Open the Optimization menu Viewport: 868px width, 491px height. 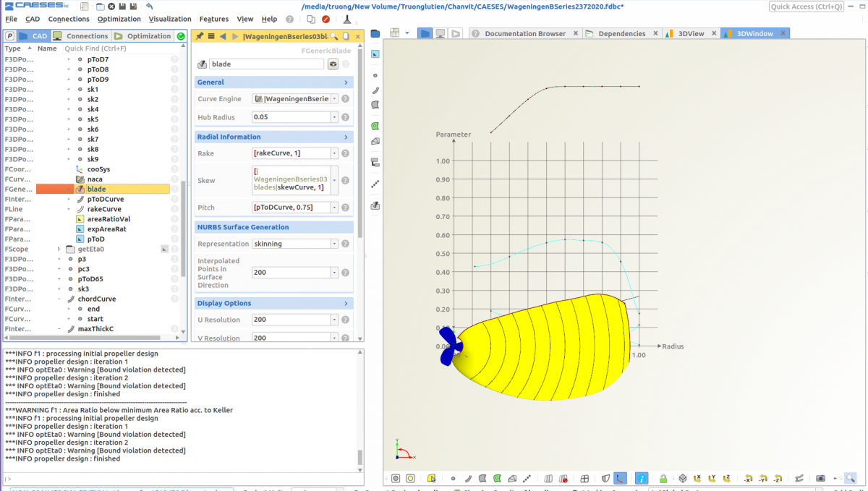click(119, 19)
